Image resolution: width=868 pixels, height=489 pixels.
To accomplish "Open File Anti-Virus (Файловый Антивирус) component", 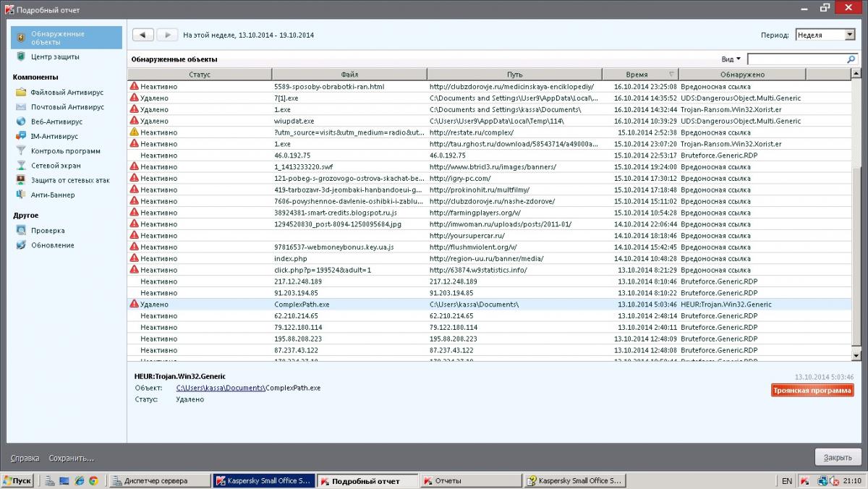I will coord(67,93).
